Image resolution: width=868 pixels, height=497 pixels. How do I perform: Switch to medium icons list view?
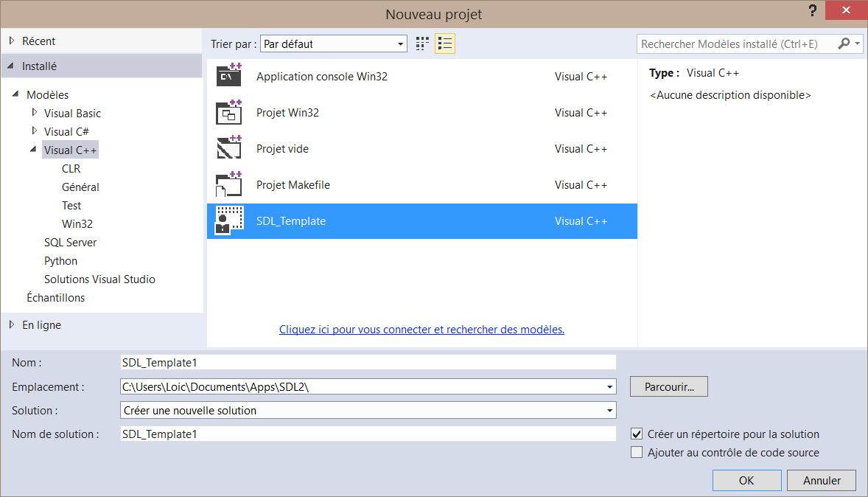[444, 44]
